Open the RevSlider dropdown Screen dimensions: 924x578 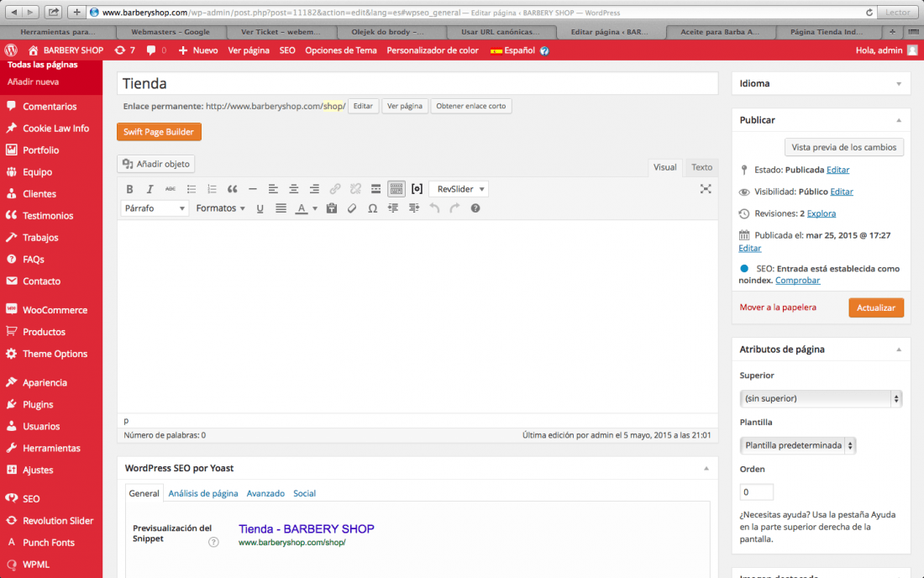click(x=460, y=189)
